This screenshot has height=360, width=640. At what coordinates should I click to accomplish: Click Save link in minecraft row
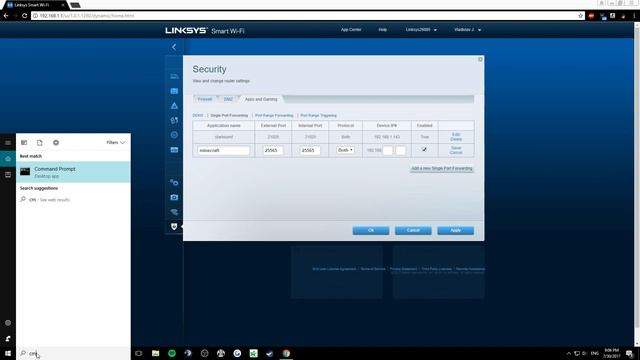pyautogui.click(x=456, y=148)
